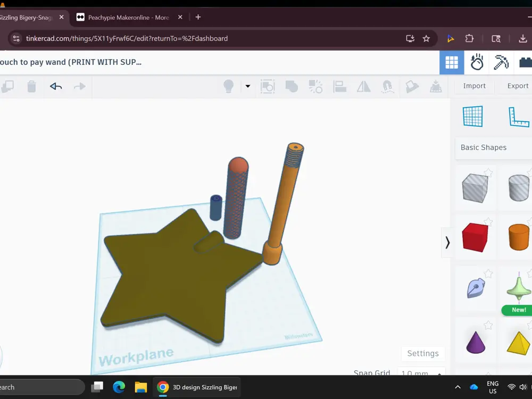Screen dimensions: 532x399
Task: Choose the Scribble pen shape
Action: (x=476, y=288)
